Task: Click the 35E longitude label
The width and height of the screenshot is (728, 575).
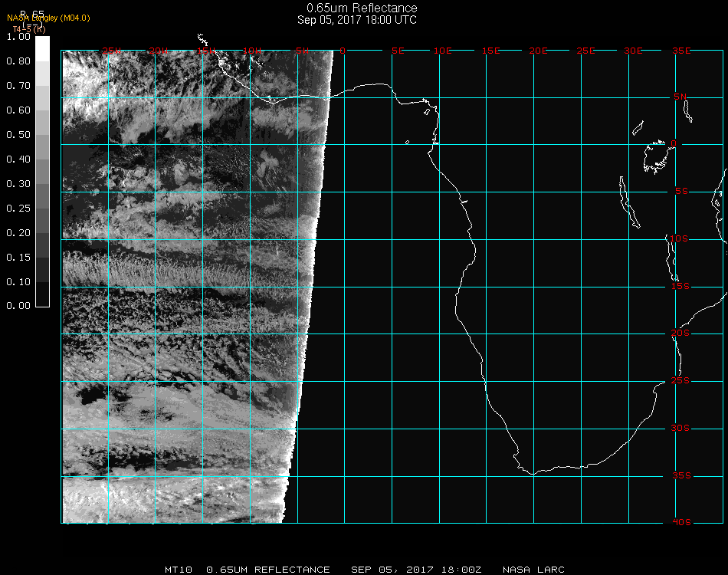Action: (681, 51)
